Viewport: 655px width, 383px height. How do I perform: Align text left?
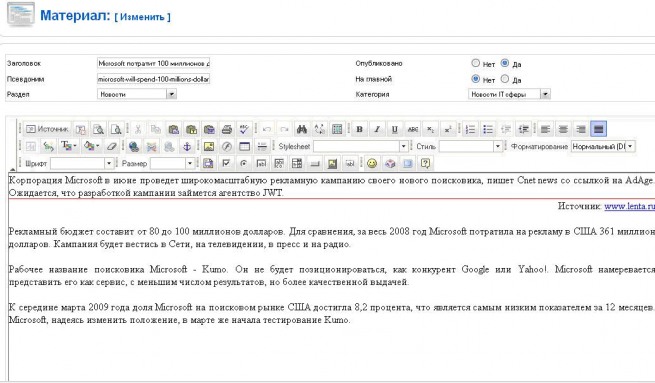[545, 129]
